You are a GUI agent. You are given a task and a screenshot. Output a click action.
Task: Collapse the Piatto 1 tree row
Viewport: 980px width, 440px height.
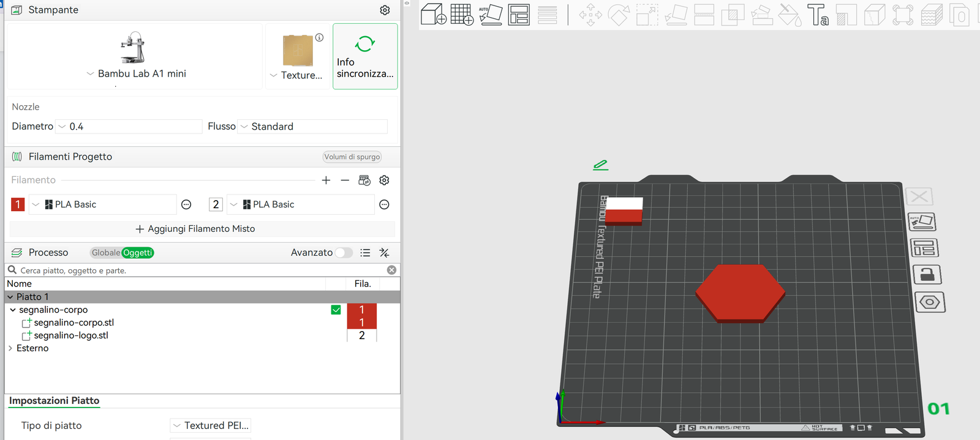pos(10,297)
